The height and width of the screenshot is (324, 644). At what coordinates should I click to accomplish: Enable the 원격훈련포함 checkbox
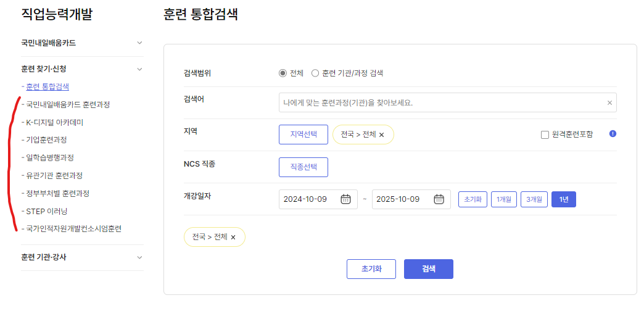(x=545, y=135)
